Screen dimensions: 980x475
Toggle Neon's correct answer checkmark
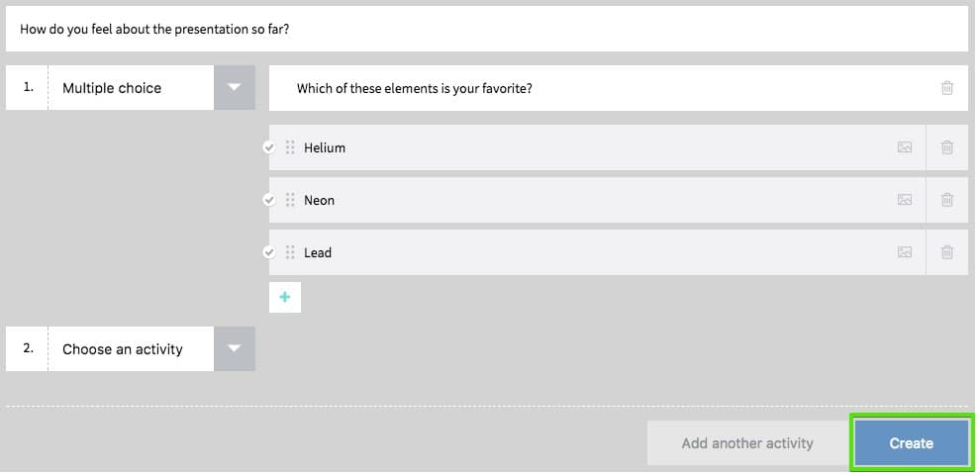click(268, 200)
